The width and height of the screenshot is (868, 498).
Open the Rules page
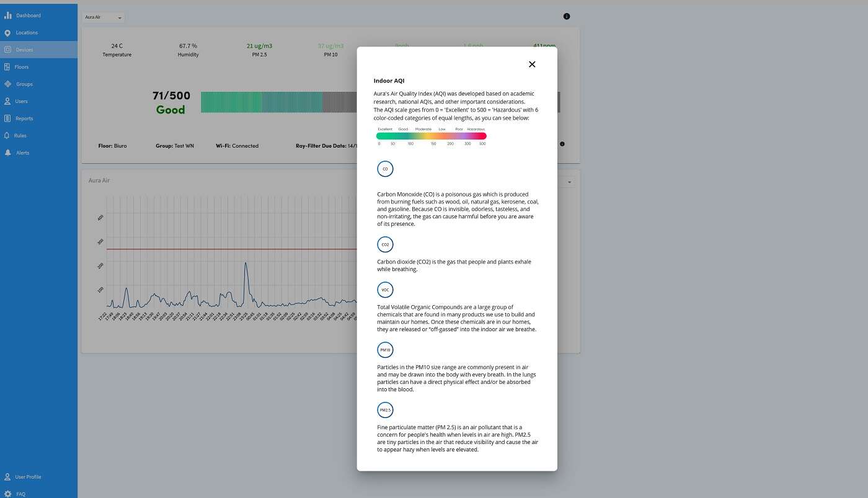[x=20, y=136]
